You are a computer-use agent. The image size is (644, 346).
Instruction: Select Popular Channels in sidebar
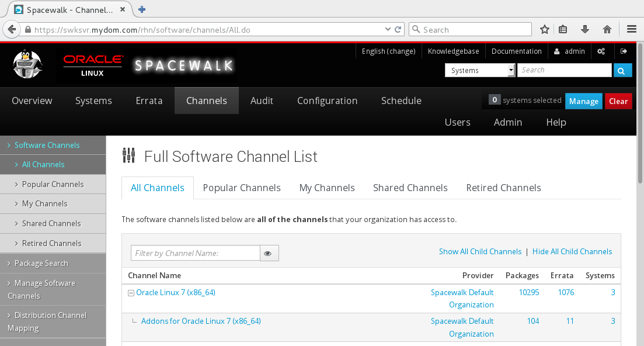coord(53,184)
